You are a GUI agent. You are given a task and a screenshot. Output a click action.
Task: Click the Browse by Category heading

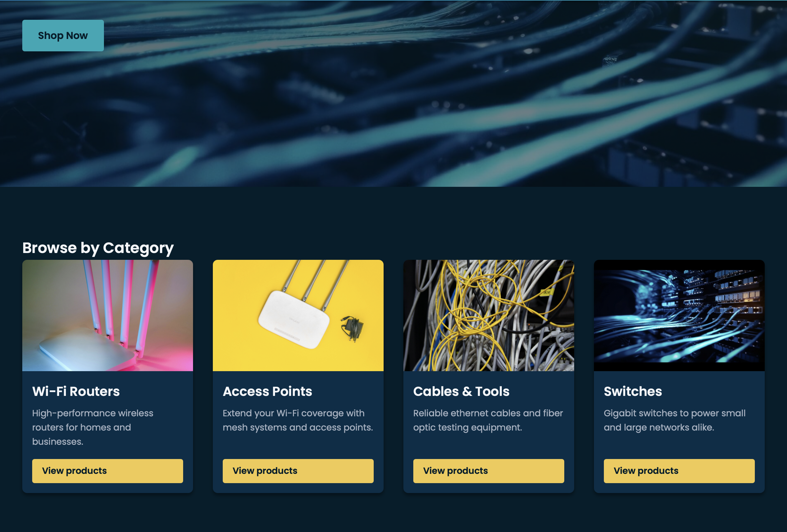(98, 247)
